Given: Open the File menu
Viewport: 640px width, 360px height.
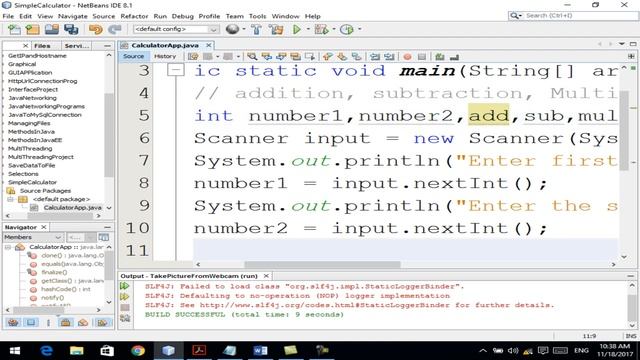Looking at the screenshot, I should [x=8, y=16].
